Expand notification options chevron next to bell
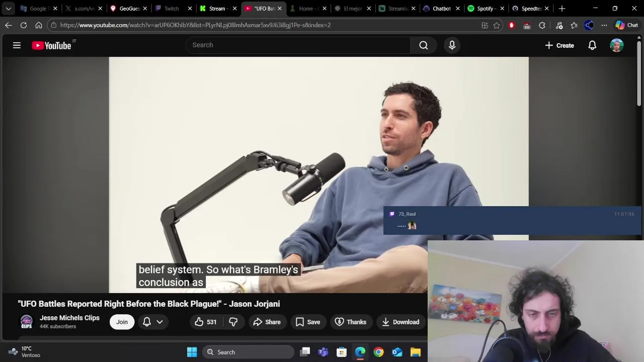Screen dimensions: 644x362 pyautogui.click(x=159, y=322)
